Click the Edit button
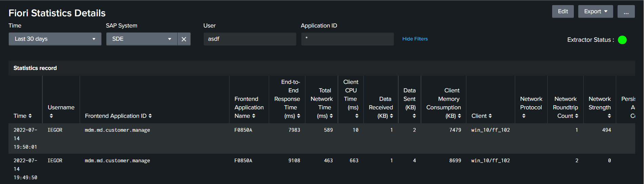The width and height of the screenshot is (644, 184). [x=563, y=12]
